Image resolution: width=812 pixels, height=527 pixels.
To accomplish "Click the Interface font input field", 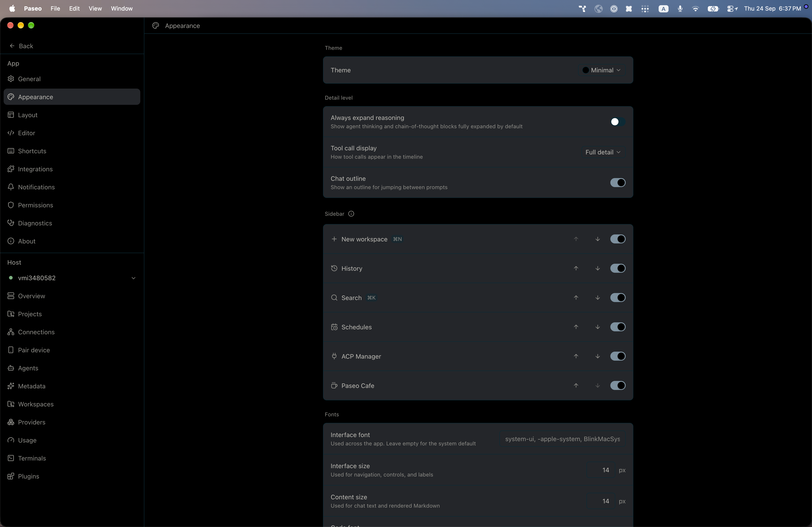I will point(562,439).
